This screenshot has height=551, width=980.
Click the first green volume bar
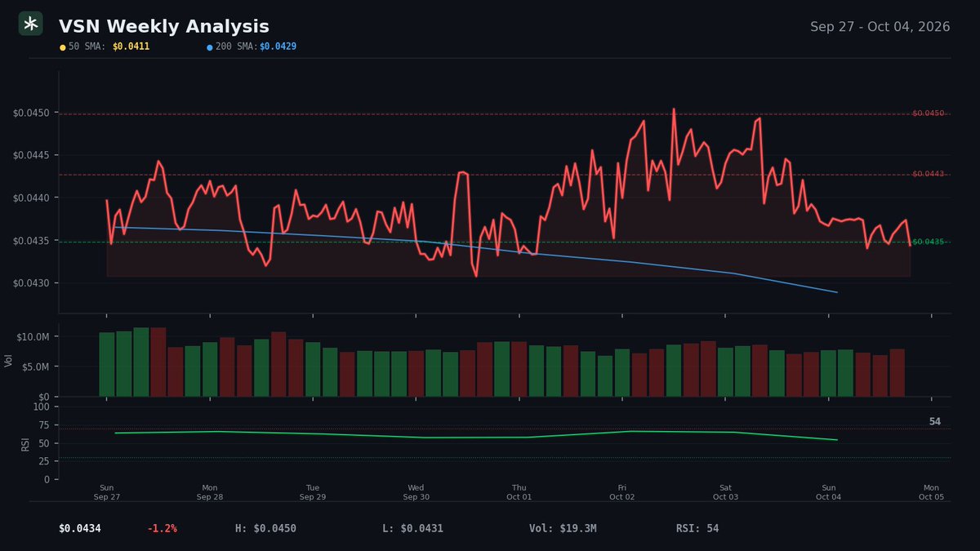[107, 364]
